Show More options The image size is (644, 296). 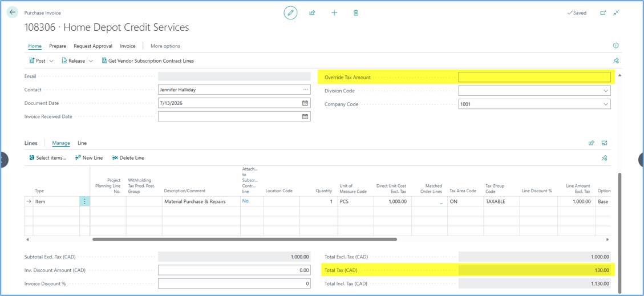[x=165, y=46]
